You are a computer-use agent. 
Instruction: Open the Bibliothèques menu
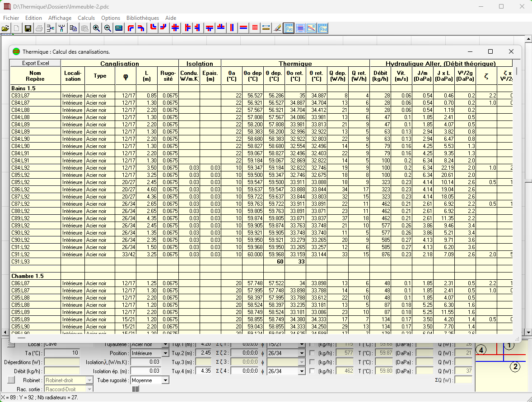143,18
